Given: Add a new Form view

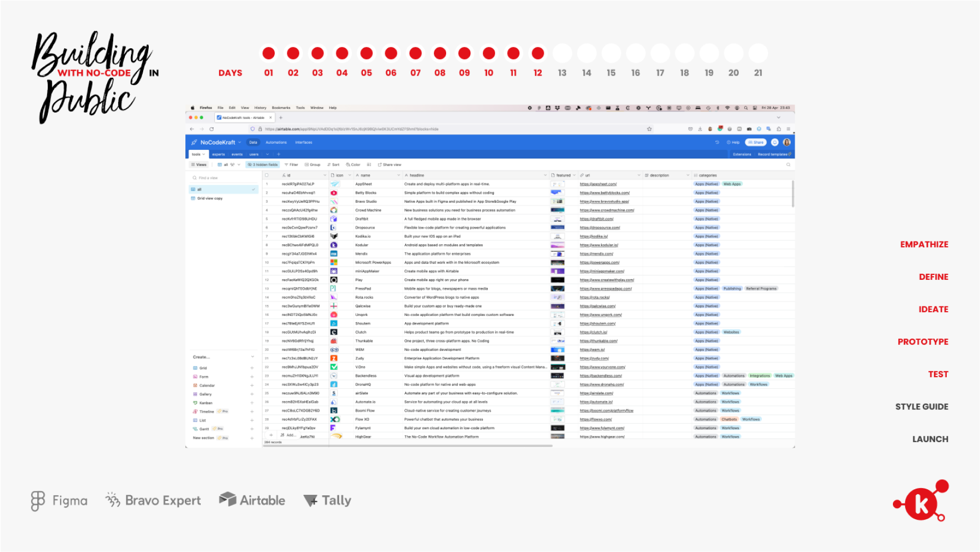Looking at the screenshot, I should (x=252, y=377).
